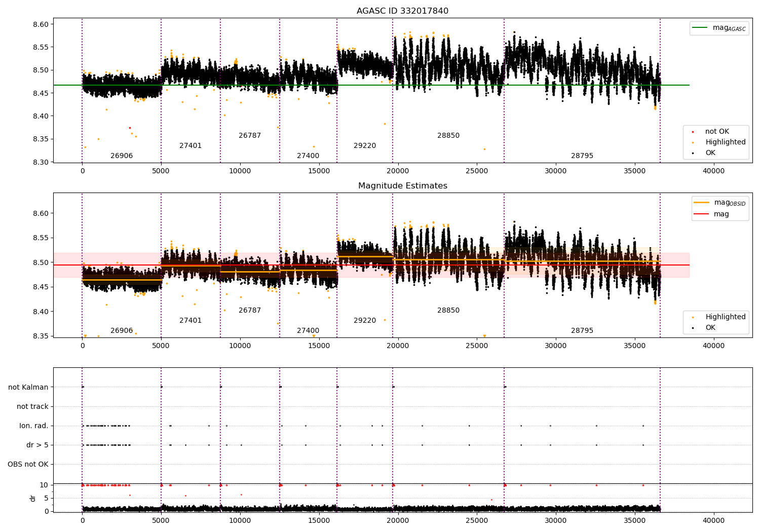760x532 pixels.
Task: Click the 8.60 y-tick of Magnitude Estimates plot
Action: pos(41,214)
